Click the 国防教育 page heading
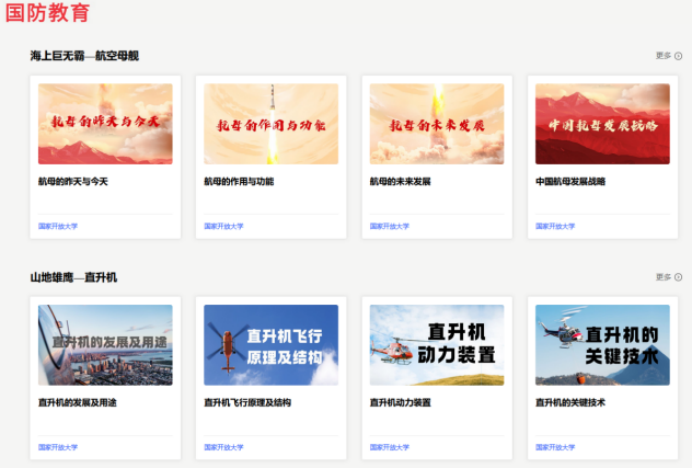This screenshot has height=468, width=693. 47,13
